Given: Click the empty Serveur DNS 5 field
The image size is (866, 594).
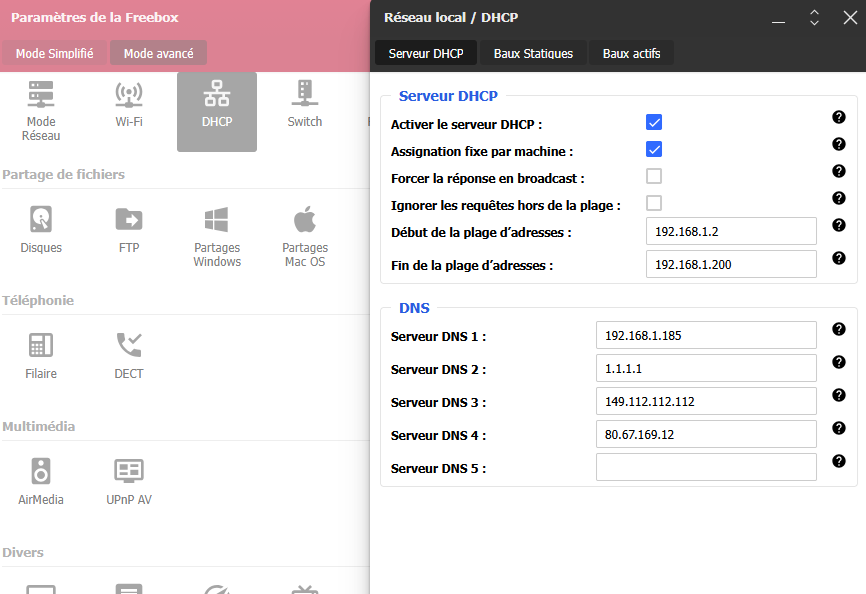Looking at the screenshot, I should [706, 467].
